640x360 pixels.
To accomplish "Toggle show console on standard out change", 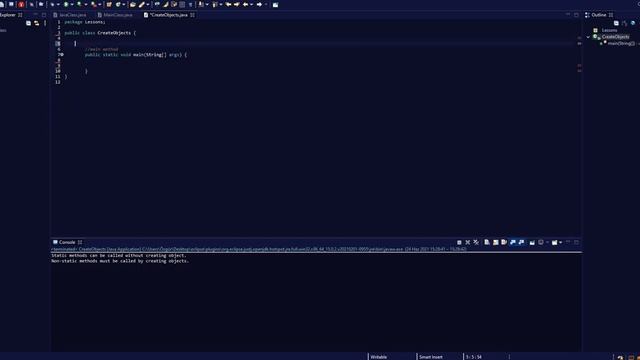I will (x=513, y=242).
